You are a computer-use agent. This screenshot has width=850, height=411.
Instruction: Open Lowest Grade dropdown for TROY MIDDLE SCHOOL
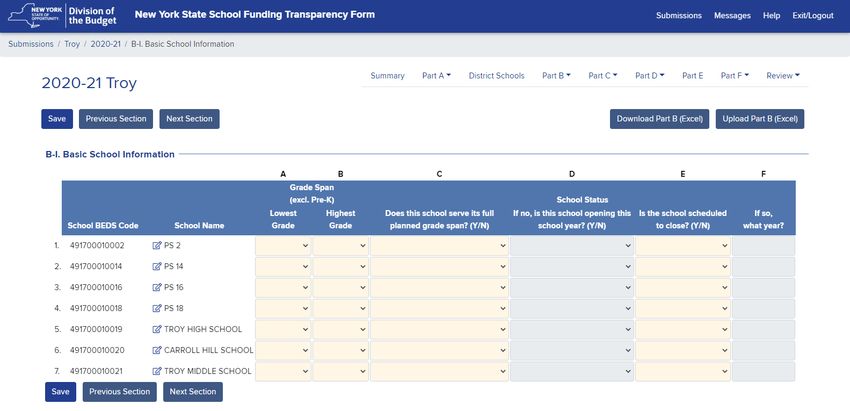coord(283,371)
